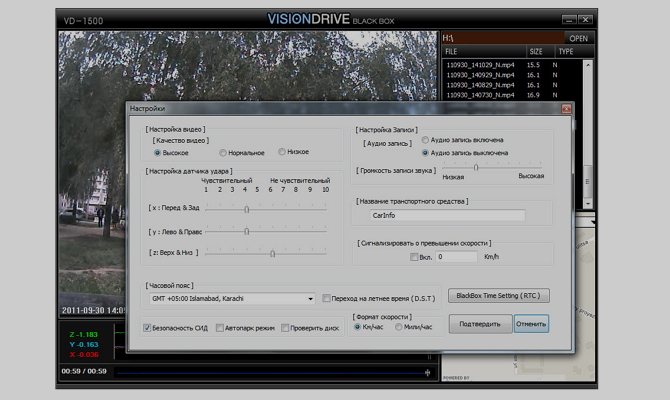Screen dimensions: 670x400
Task: Close the VisionDrive main window
Action: click(585, 20)
